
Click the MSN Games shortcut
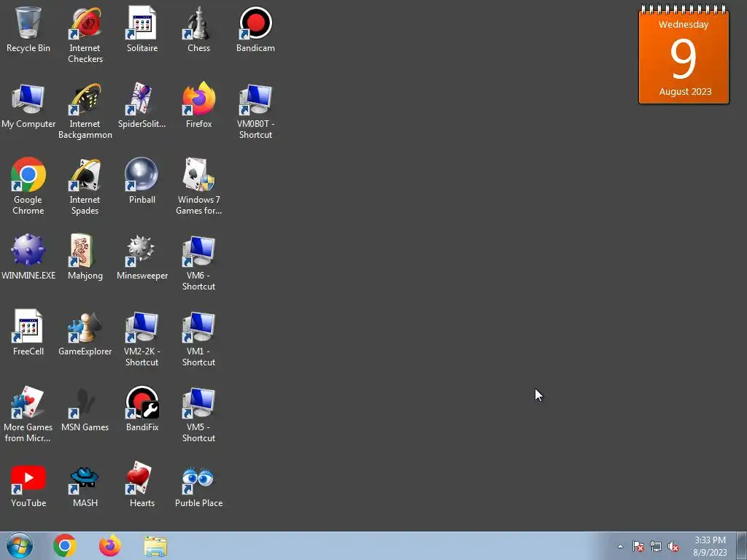point(85,408)
